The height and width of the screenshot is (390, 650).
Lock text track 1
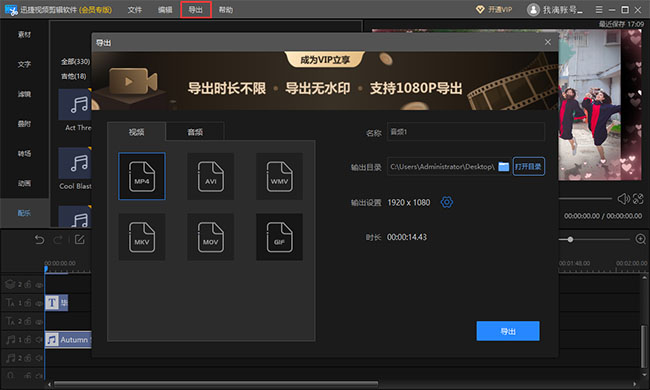[28, 303]
